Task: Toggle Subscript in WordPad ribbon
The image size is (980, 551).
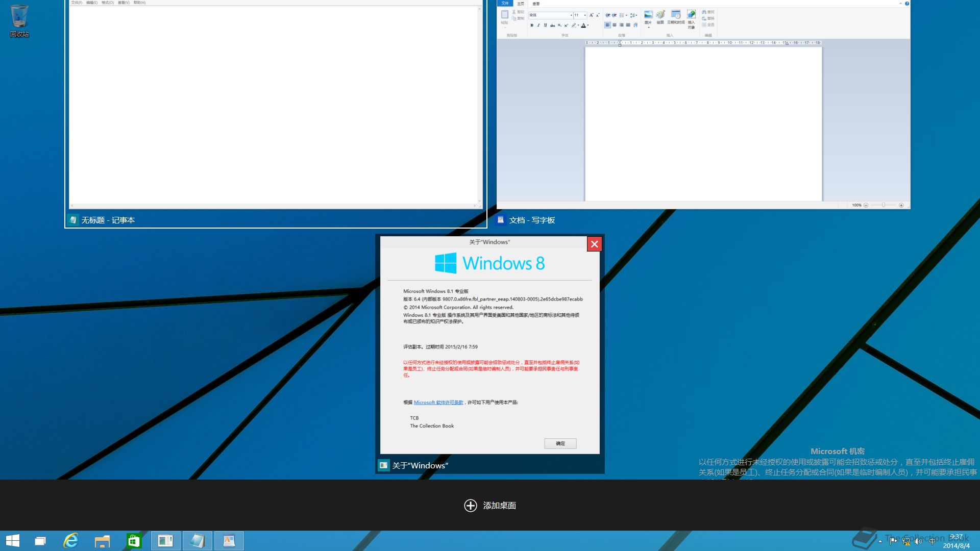Action: (x=559, y=25)
